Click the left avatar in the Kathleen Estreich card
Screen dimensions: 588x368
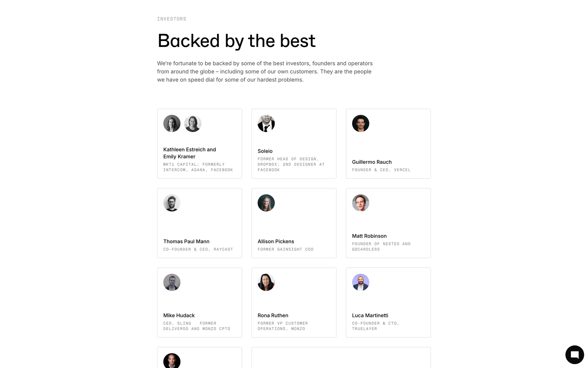pos(172,124)
